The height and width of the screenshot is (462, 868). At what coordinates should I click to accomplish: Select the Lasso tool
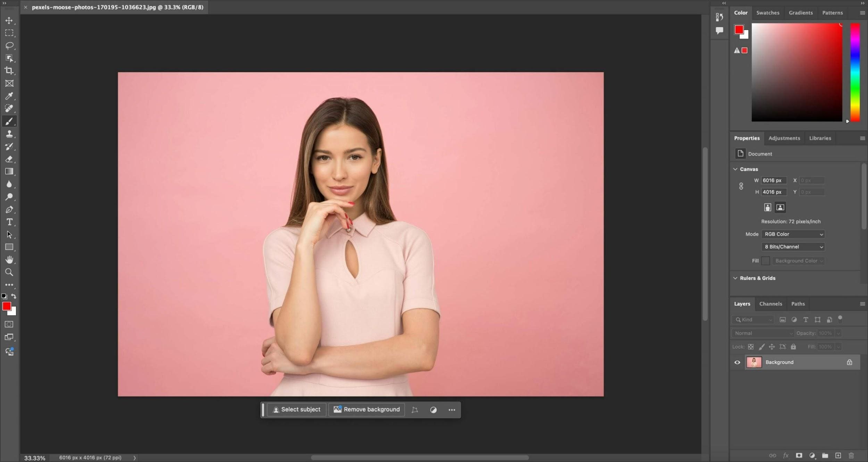pos(9,45)
